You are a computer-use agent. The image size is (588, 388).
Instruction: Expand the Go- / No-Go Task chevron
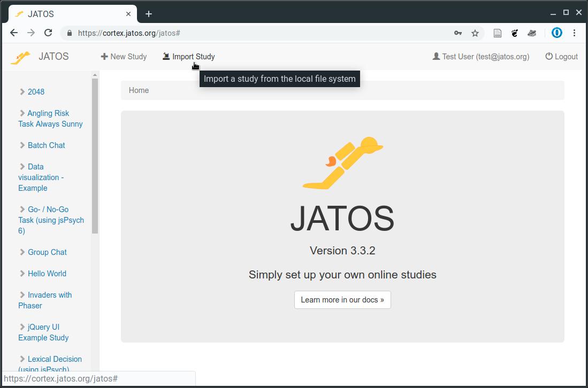(x=22, y=209)
